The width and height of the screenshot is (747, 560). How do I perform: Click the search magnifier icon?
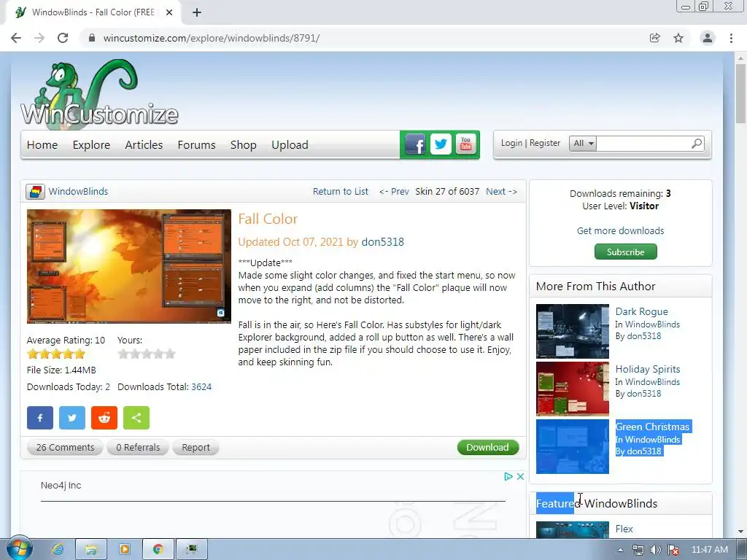(697, 143)
